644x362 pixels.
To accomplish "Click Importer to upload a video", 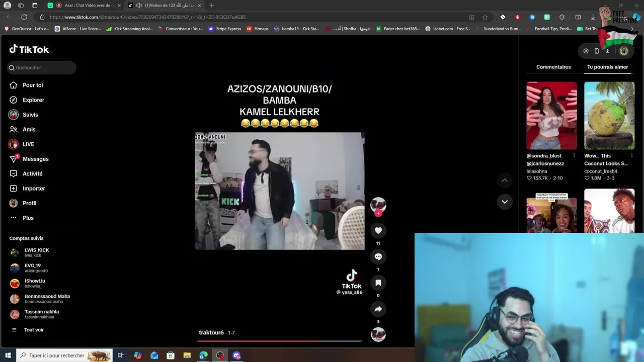I will click(27, 189).
